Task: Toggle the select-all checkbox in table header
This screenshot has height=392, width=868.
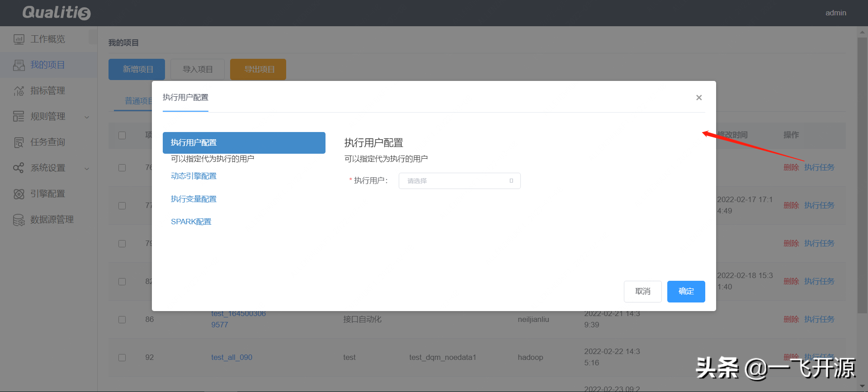Action: pos(122,135)
